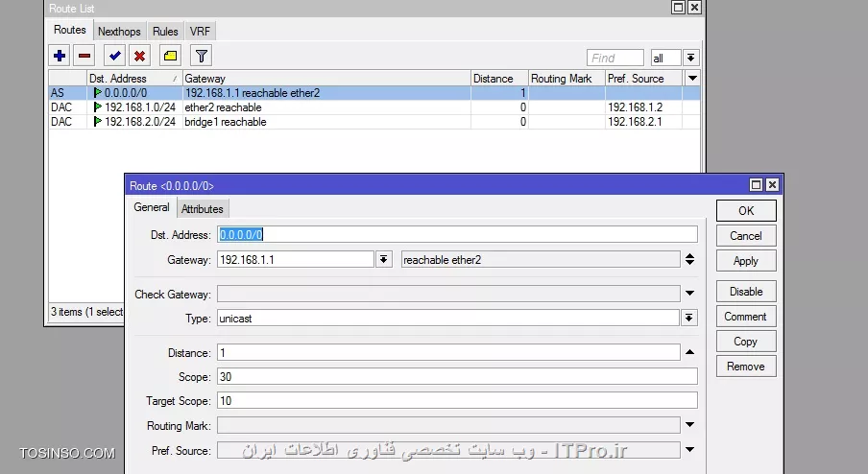Click Gateway up/down add-remove arrows
Screen dimensions: 868x474
[689, 259]
